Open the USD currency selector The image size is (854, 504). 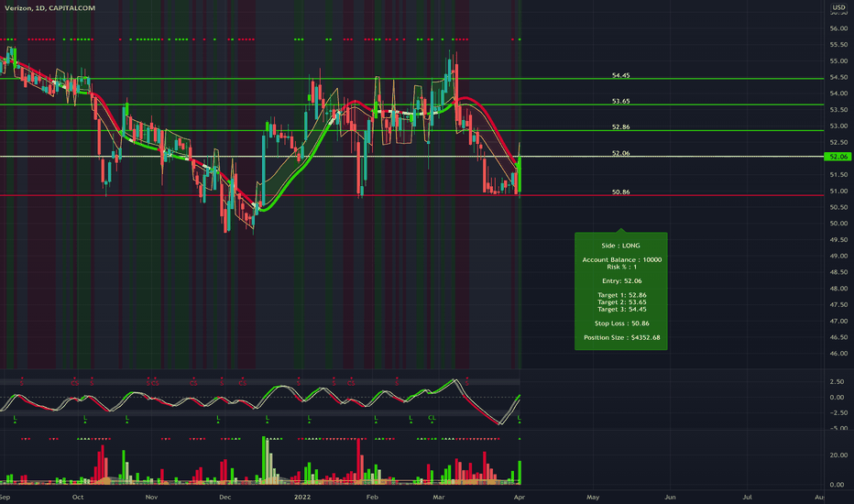coord(838,7)
